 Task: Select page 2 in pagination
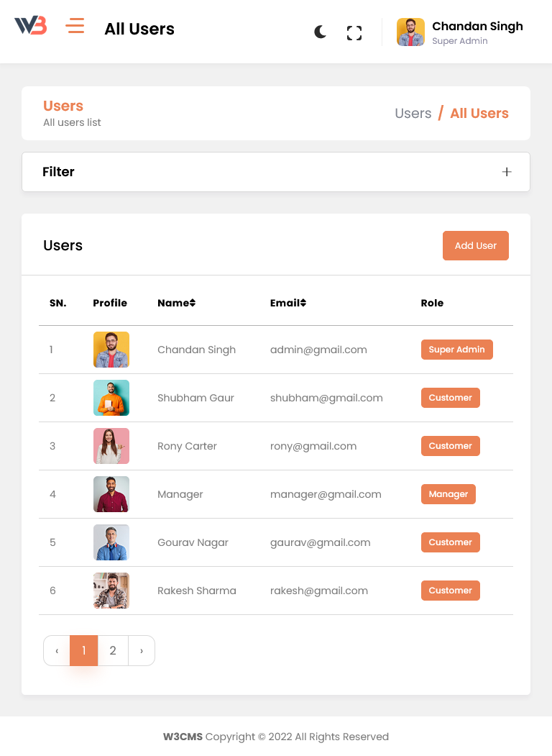(113, 651)
